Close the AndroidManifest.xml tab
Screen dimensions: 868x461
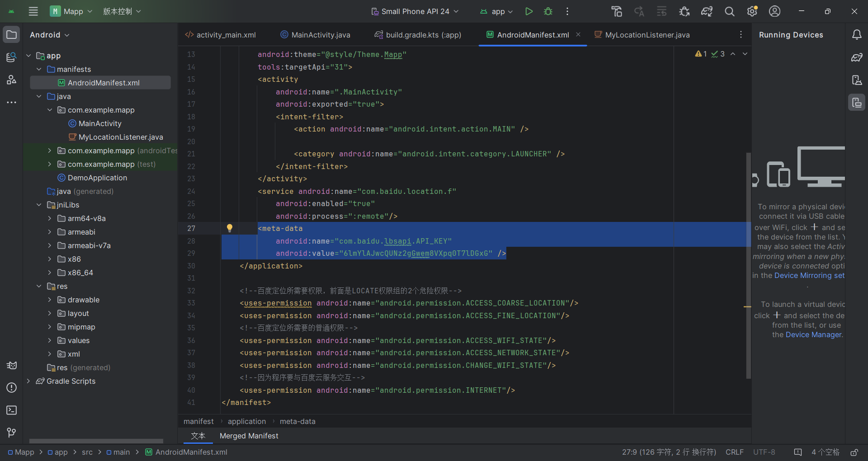(x=578, y=34)
